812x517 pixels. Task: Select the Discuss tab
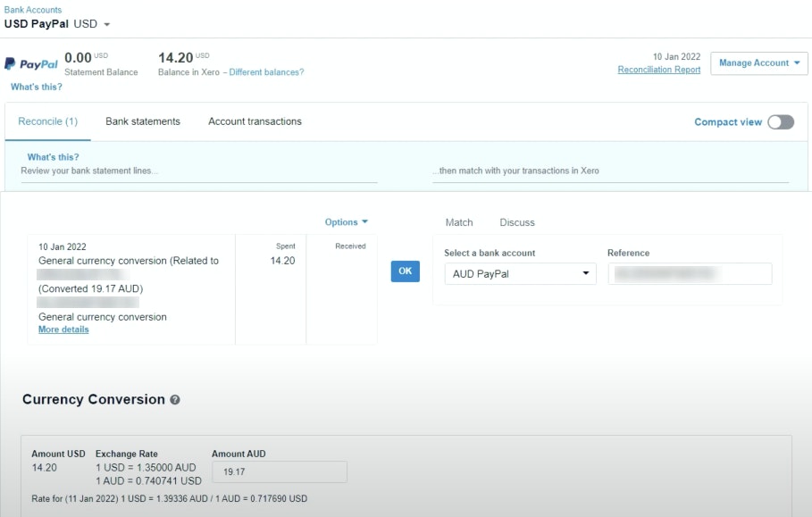tap(517, 222)
